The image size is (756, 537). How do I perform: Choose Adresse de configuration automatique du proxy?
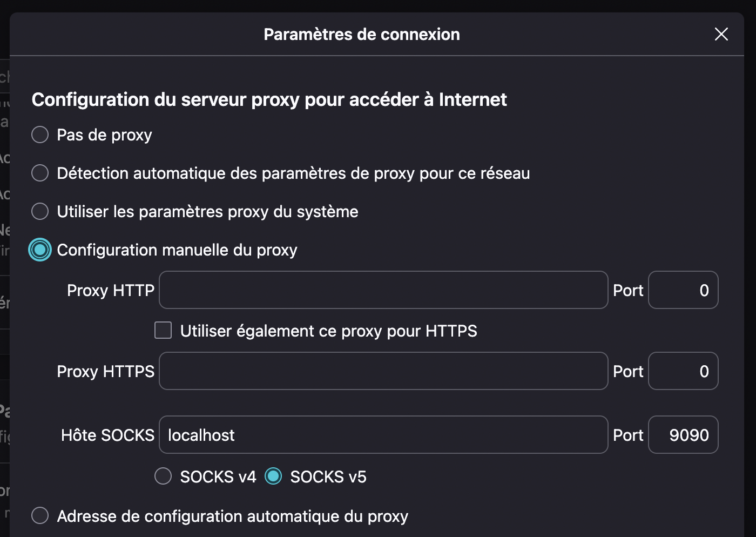tap(40, 515)
